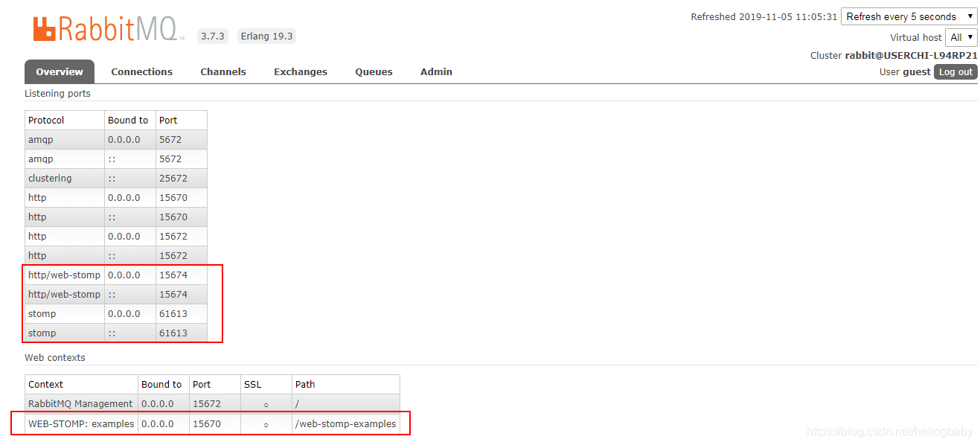The height and width of the screenshot is (445, 980).
Task: Switch to the Exchanges tab
Action: click(x=301, y=71)
